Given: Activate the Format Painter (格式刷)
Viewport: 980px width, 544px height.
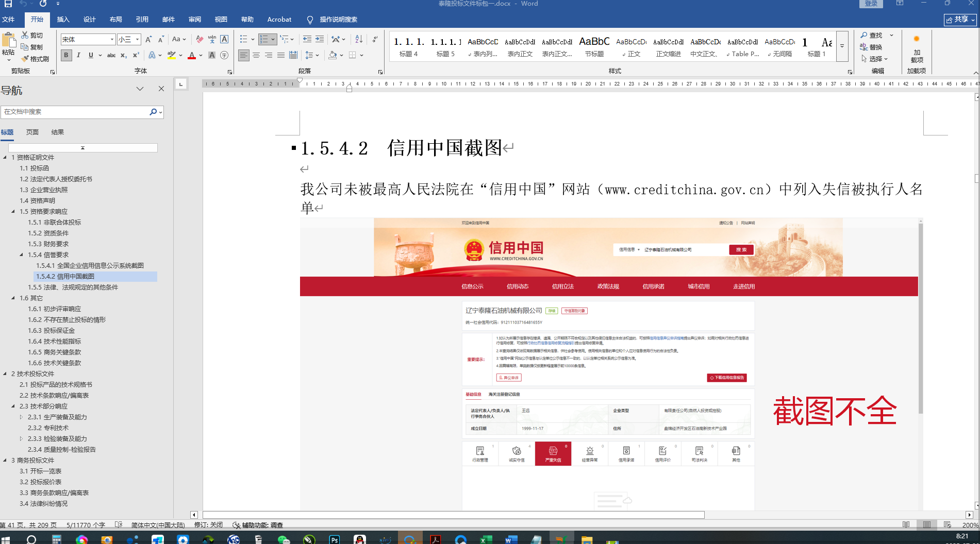Looking at the screenshot, I should click(35, 59).
